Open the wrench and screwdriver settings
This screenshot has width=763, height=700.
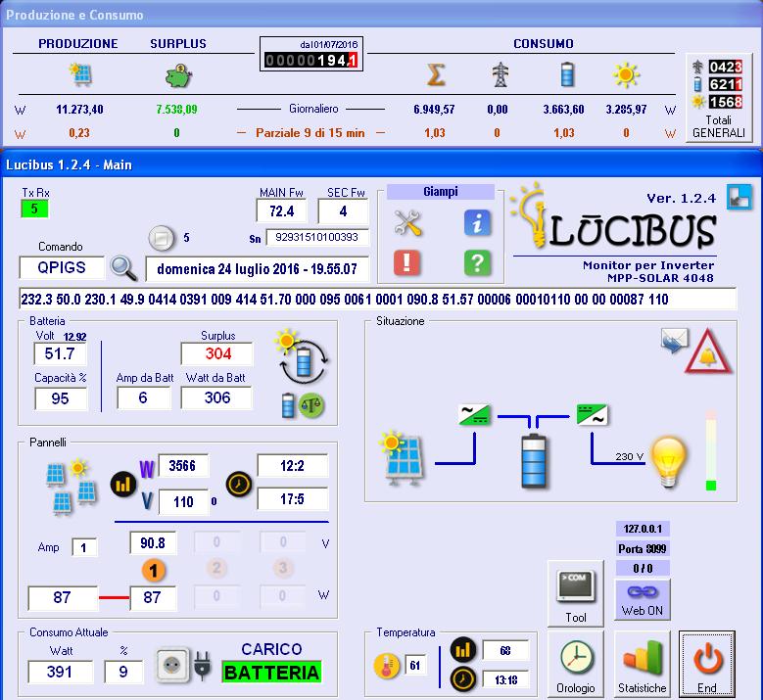[407, 223]
